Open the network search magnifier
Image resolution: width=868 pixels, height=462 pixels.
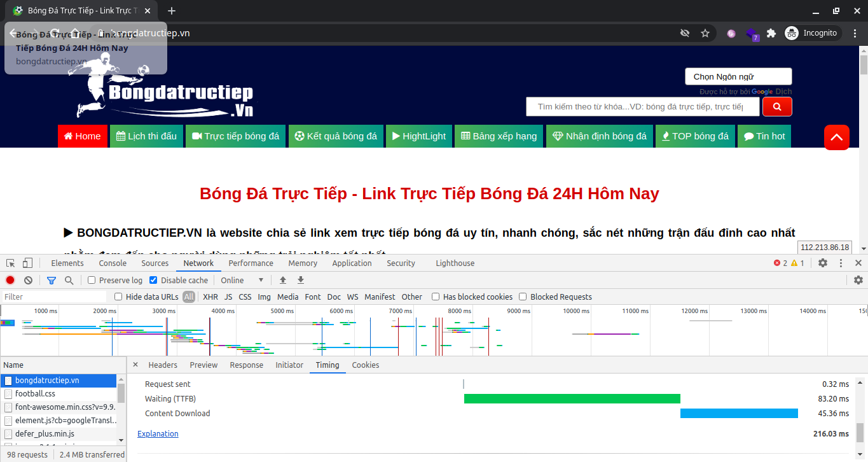click(69, 280)
